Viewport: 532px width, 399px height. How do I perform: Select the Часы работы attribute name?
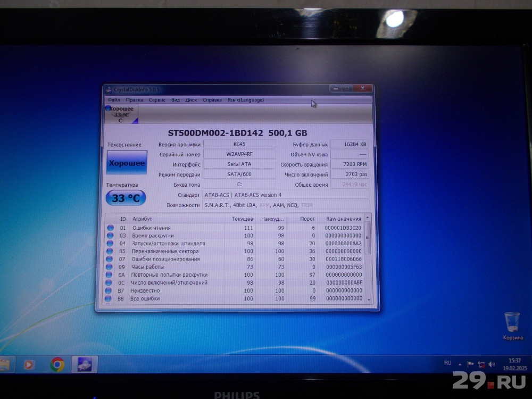(x=147, y=267)
